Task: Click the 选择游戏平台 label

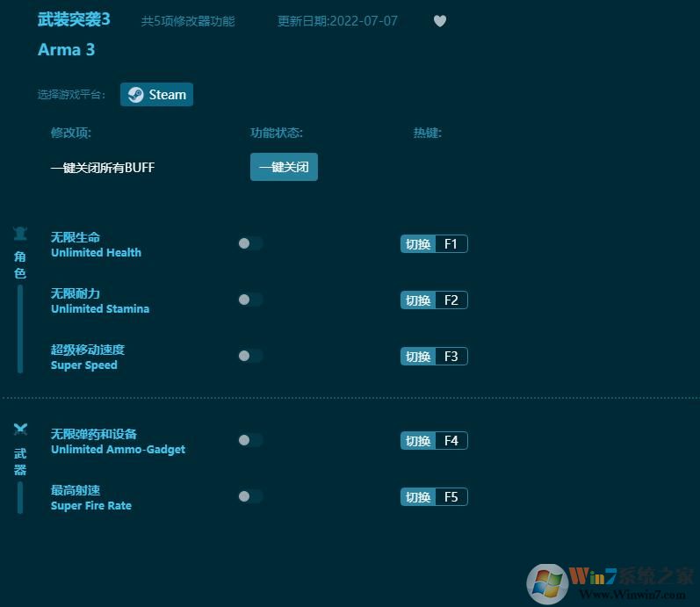Action: [71, 95]
